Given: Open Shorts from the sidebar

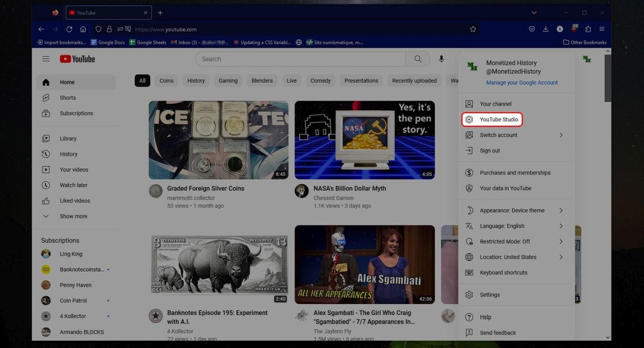Looking at the screenshot, I should [x=67, y=98].
